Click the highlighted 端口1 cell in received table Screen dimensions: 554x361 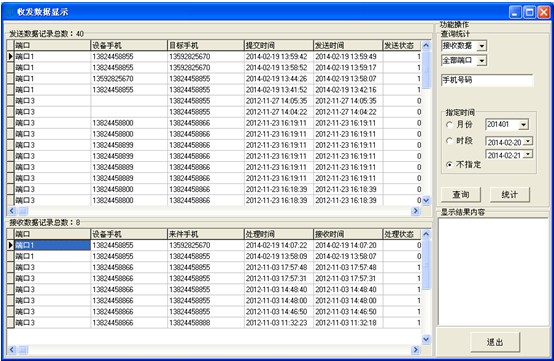(x=52, y=245)
